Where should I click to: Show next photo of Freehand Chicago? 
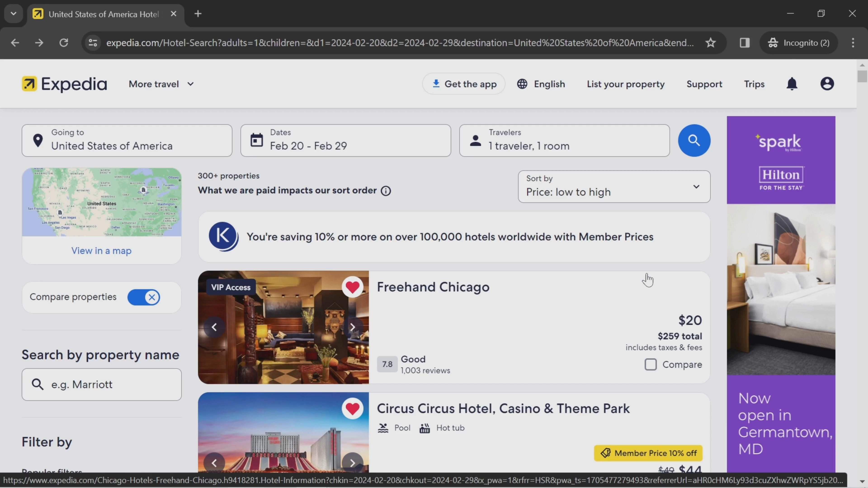coord(352,327)
